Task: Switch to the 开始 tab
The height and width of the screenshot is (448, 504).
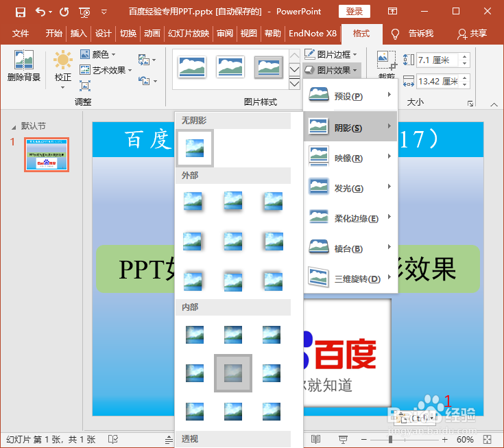Action: coord(53,33)
